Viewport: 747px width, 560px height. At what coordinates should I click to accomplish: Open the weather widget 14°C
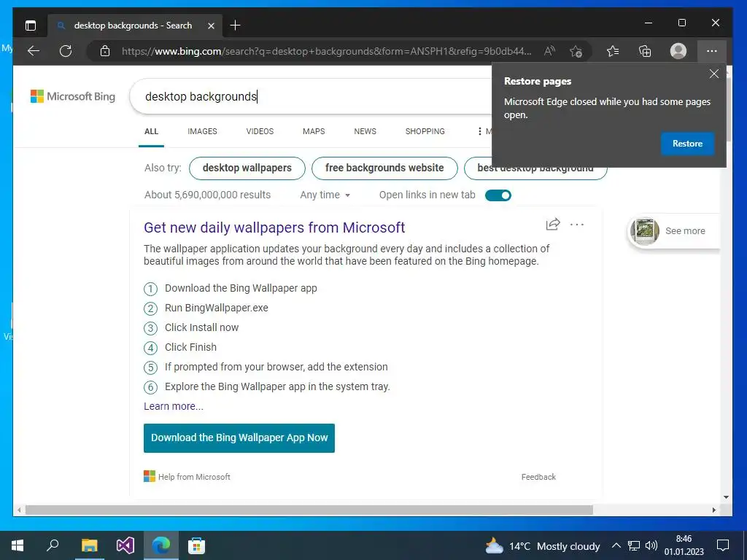pos(542,546)
